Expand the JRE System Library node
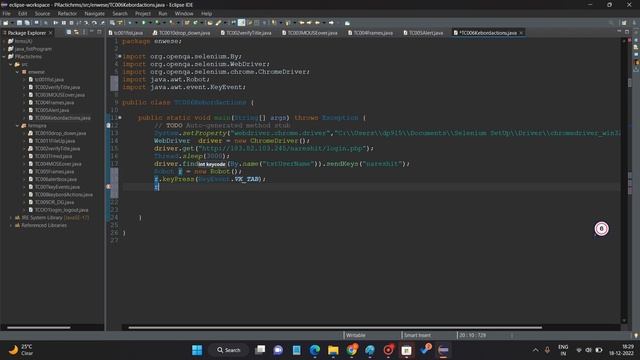 (11, 218)
